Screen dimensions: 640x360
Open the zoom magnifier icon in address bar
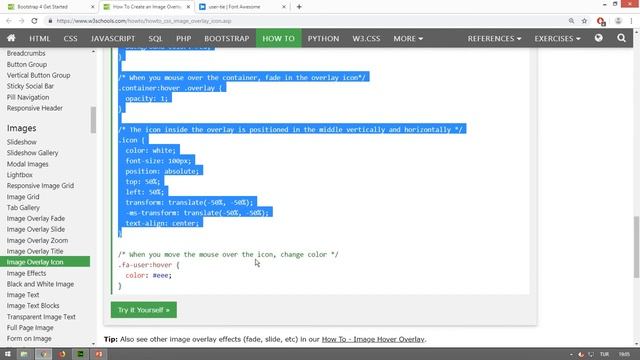click(571, 21)
